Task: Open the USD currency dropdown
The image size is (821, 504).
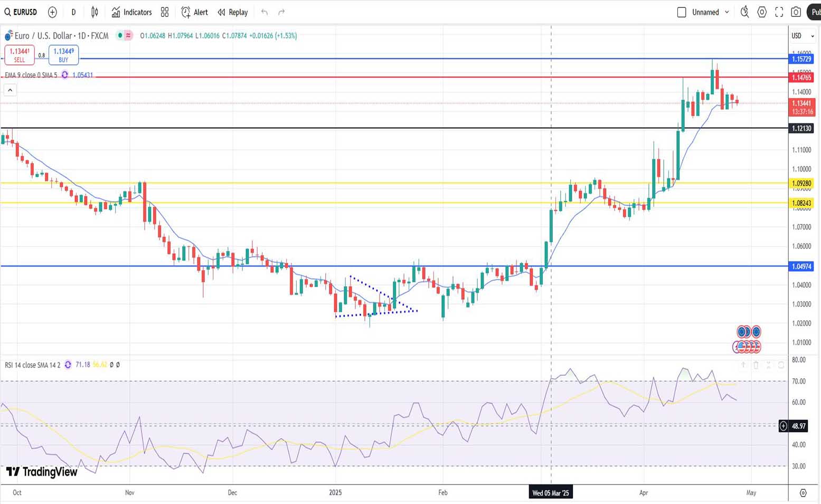Action: pyautogui.click(x=803, y=36)
